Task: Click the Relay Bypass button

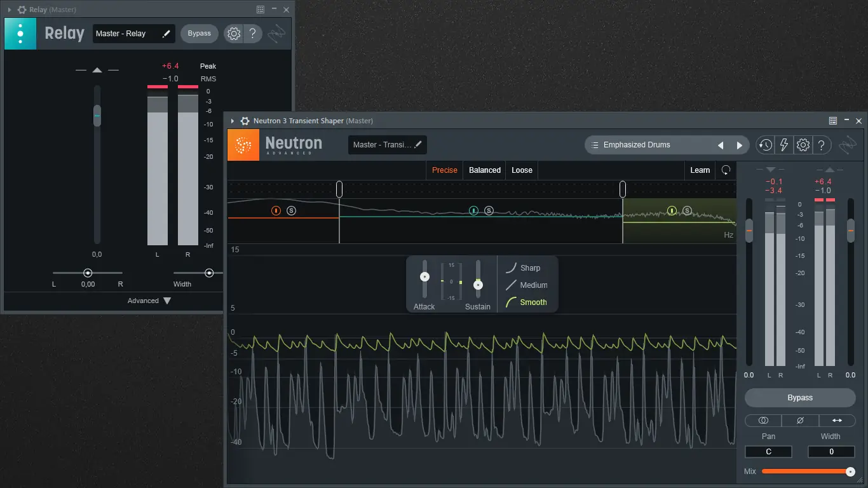Action: [x=200, y=34]
